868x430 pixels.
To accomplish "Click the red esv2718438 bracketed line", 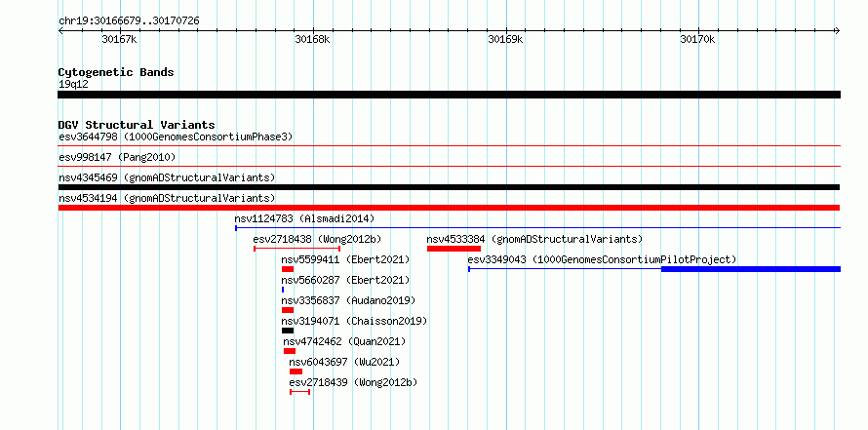I will click(296, 249).
